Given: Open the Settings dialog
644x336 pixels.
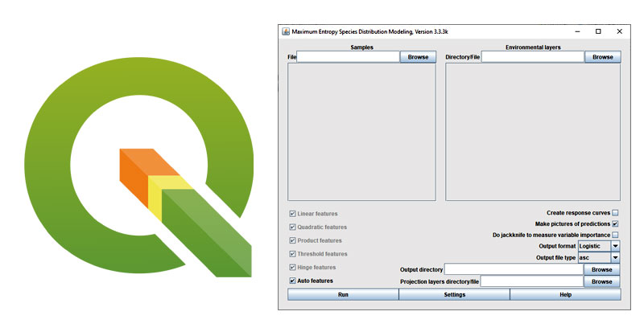Looking at the screenshot, I should (454, 294).
